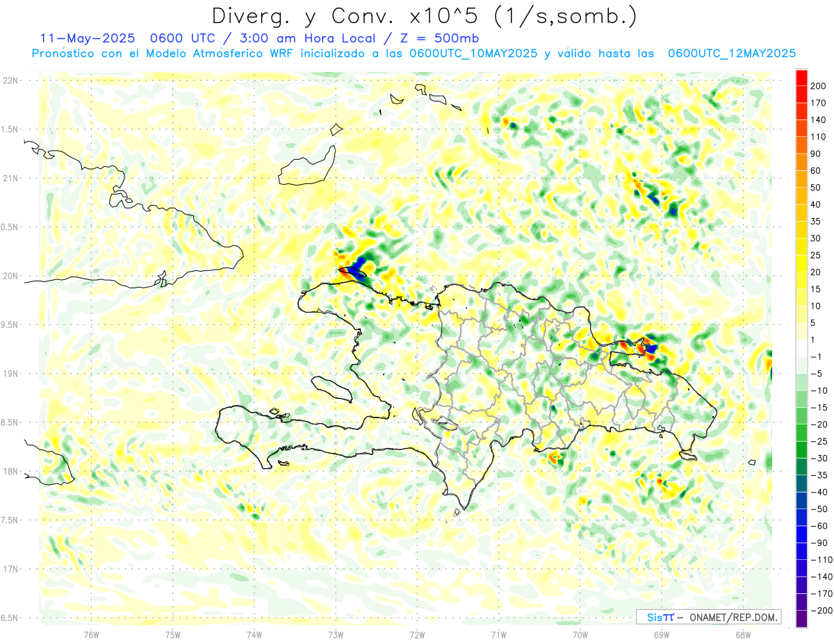Click the '73W' longitude label
This screenshot has height=644, width=834.
[336, 634]
